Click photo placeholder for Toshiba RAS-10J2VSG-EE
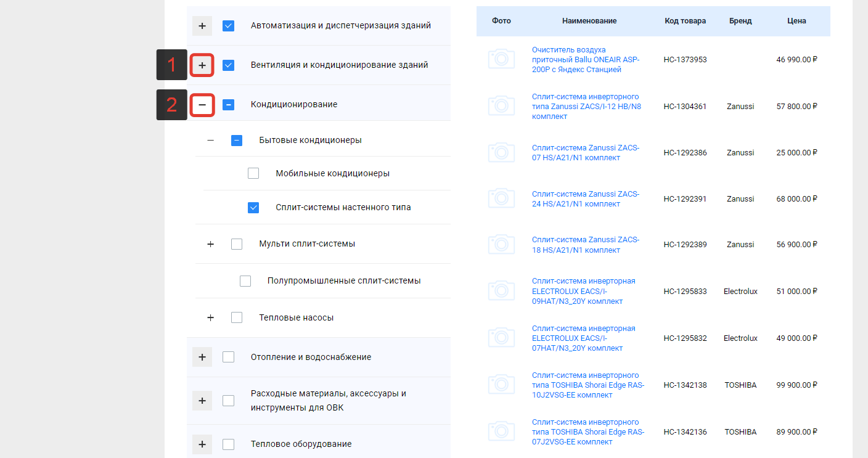The image size is (868, 458). tap(502, 385)
